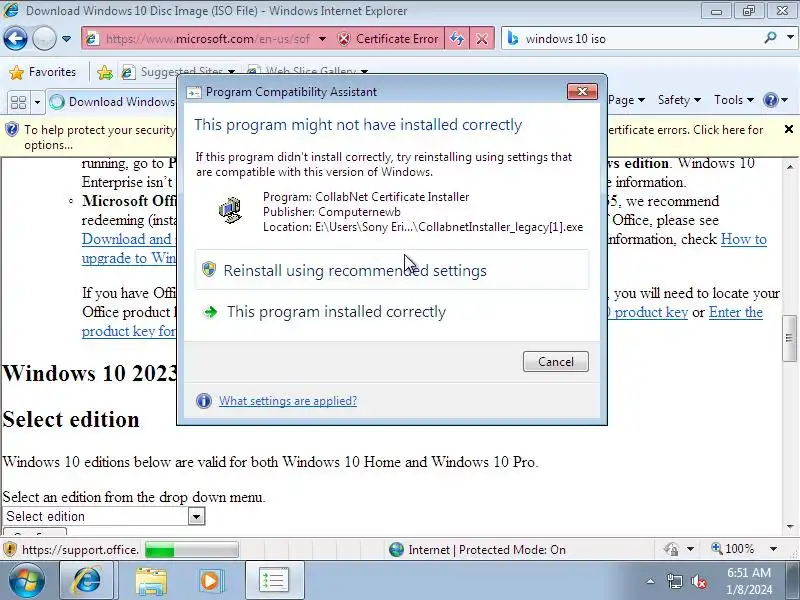This screenshot has height=600, width=800.
Task: Click the status bar security shield icon
Action: click(x=10, y=549)
